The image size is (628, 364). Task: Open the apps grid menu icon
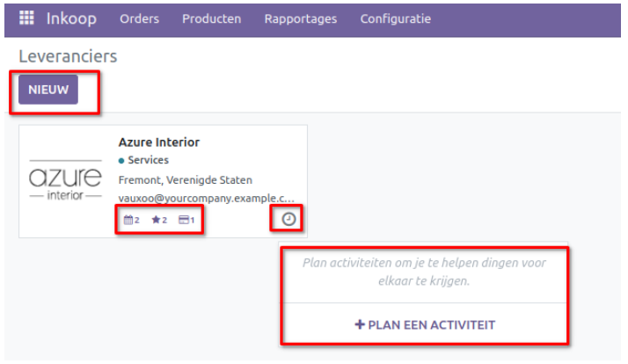pyautogui.click(x=26, y=18)
